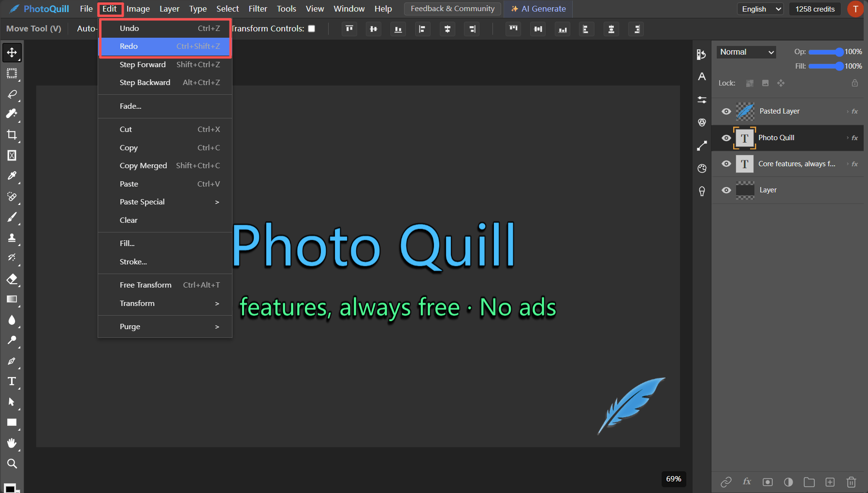Click the new folder icon
Viewport: 868px width, 493px height.
point(809,482)
